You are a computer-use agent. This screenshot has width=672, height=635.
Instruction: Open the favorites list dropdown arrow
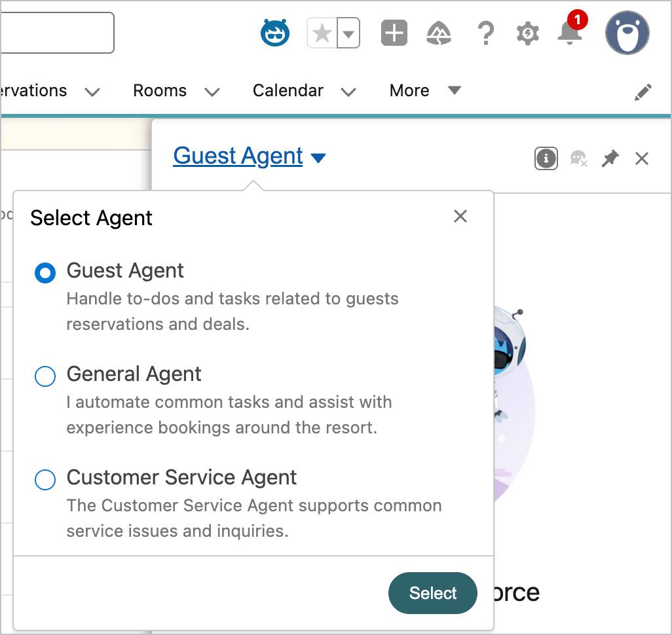[348, 33]
